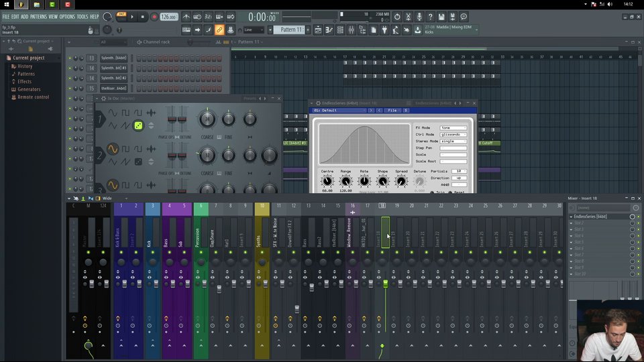Image resolution: width=644 pixels, height=362 pixels.
Task: Click the save project floppy icon
Action: point(441,17)
